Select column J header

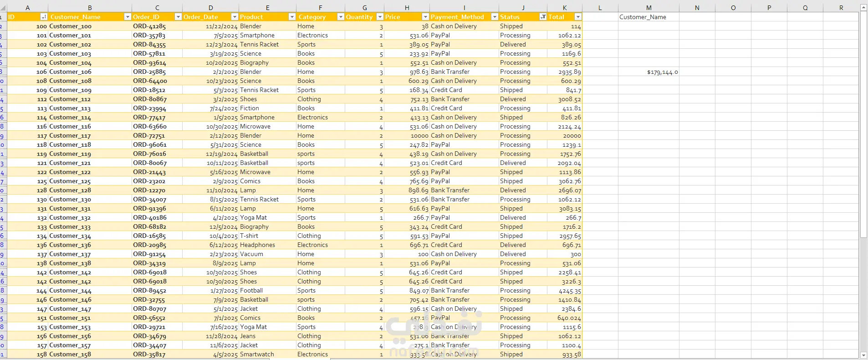(x=523, y=8)
